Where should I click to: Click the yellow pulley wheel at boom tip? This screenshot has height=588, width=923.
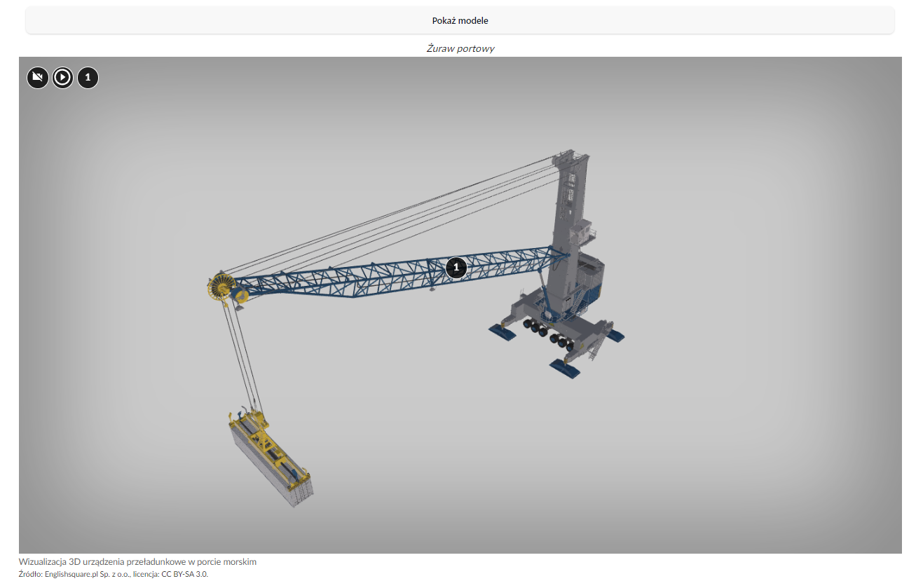click(x=221, y=287)
